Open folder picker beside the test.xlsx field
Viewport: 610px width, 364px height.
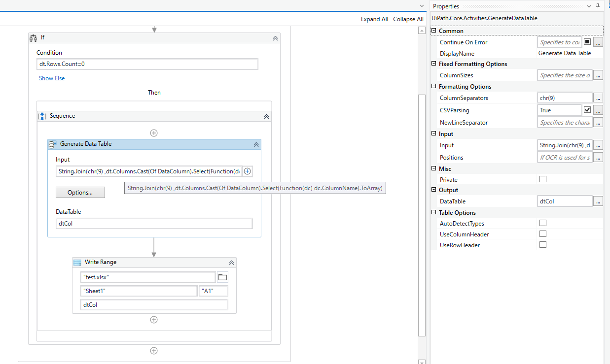pos(222,277)
